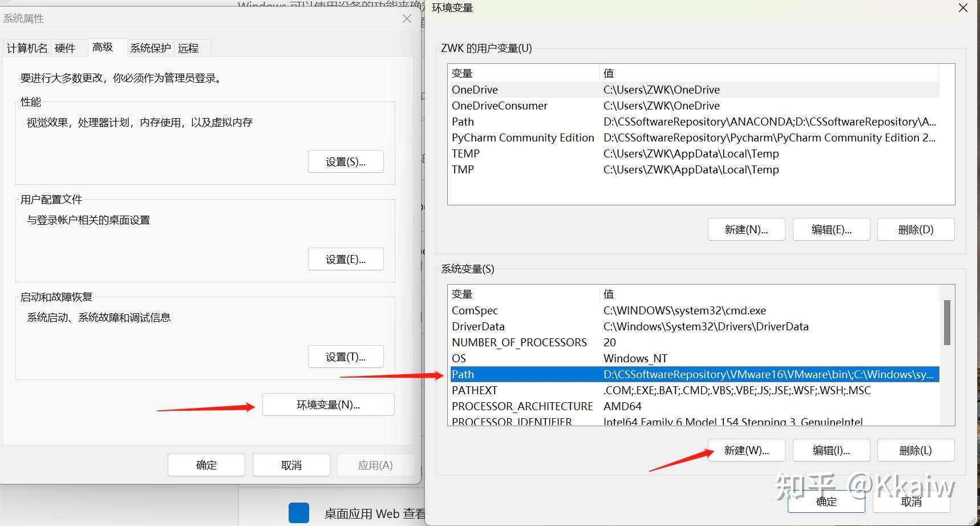Open 环境变量(N)... button

[328, 404]
